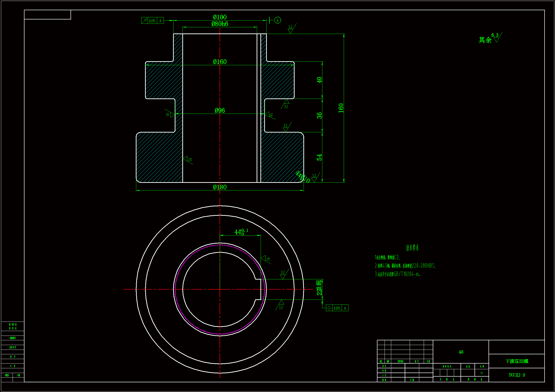Click the runout tolerance frame at top left
The width and height of the screenshot is (555, 392).
(152, 21)
